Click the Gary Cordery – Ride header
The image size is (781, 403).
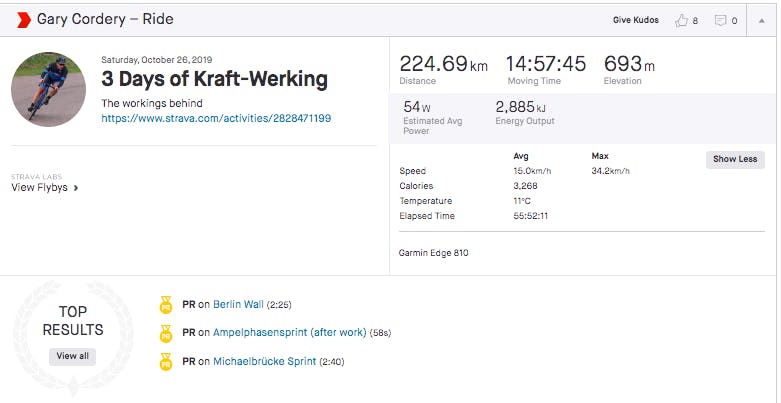pyautogui.click(x=105, y=19)
